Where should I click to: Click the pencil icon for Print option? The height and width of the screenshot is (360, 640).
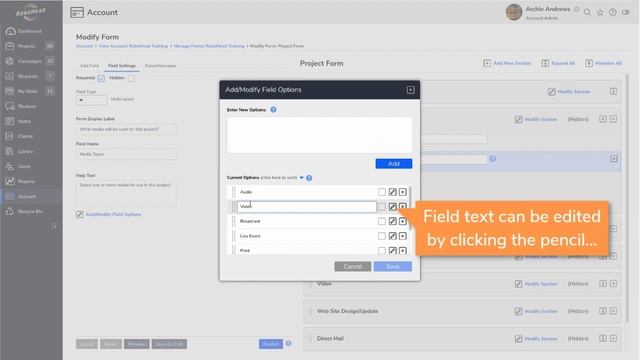point(392,250)
